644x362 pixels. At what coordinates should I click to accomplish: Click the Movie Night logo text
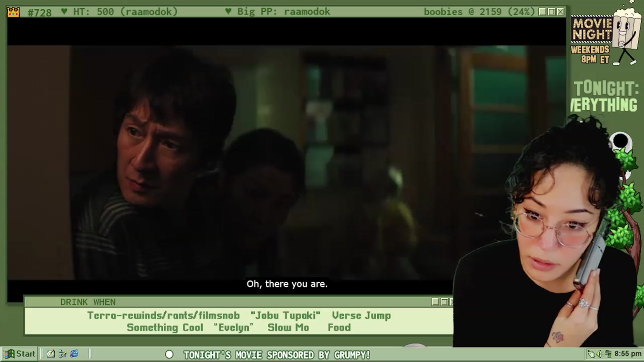click(x=592, y=29)
